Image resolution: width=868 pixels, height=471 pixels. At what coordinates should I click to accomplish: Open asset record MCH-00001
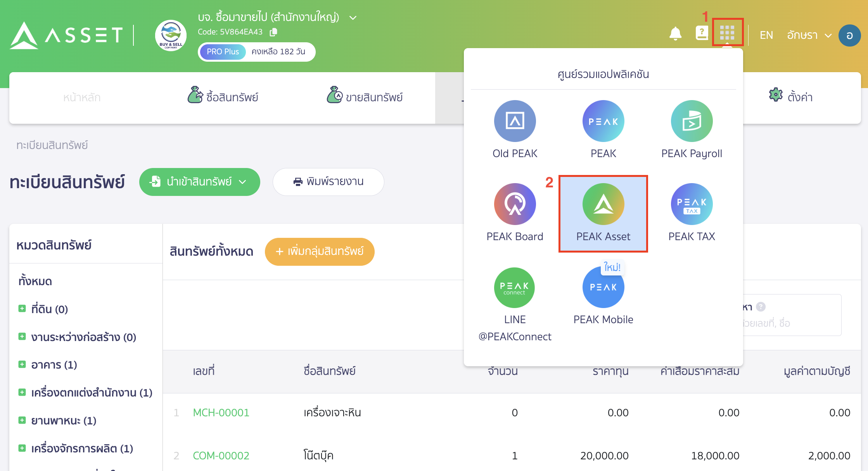(221, 412)
